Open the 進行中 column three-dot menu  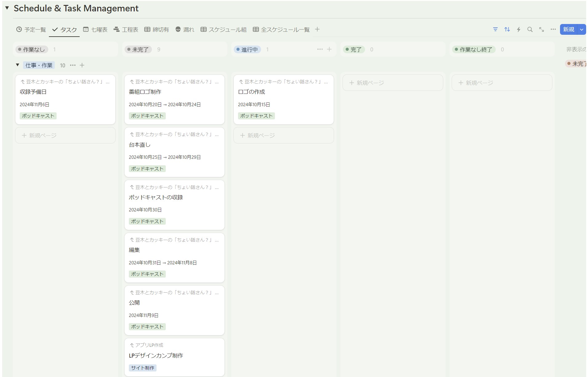click(x=320, y=49)
